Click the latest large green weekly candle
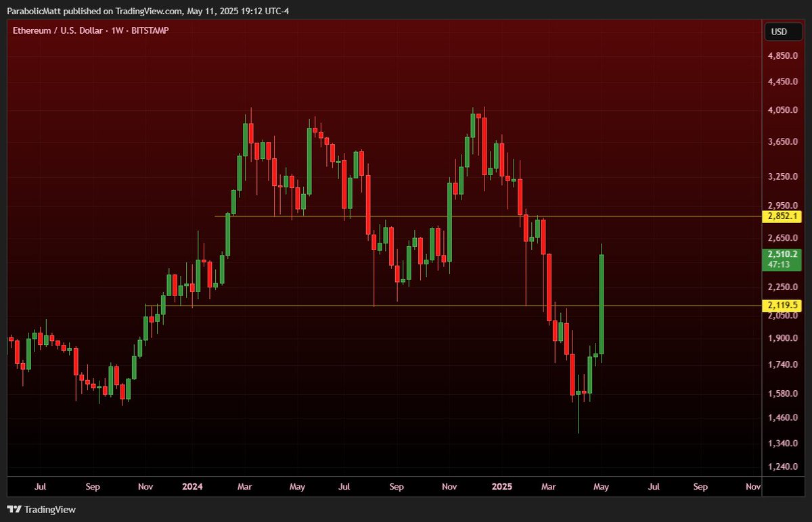This screenshot has width=812, height=522. 602,304
